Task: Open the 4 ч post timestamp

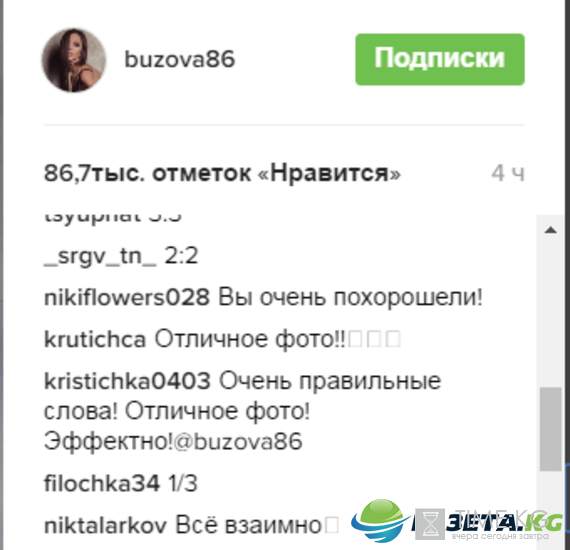Action: click(508, 173)
